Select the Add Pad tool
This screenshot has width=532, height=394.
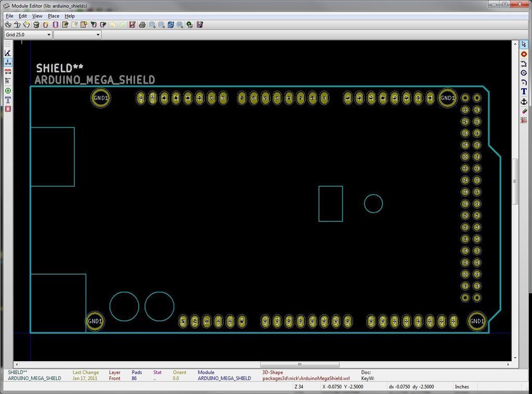click(524, 54)
